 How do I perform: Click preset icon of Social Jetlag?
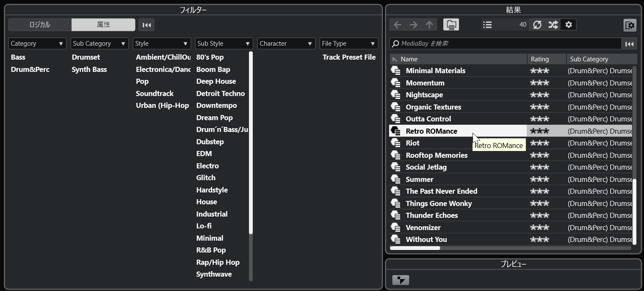[x=395, y=167]
